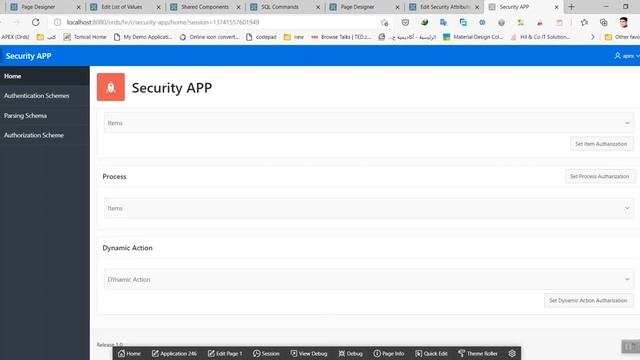Close the Edit List of Values tab
640x360 pixels.
click(158, 7)
